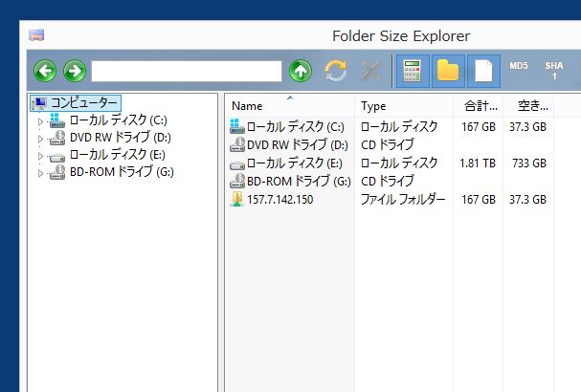Click the 167 GB total in the C: row

coord(479,127)
